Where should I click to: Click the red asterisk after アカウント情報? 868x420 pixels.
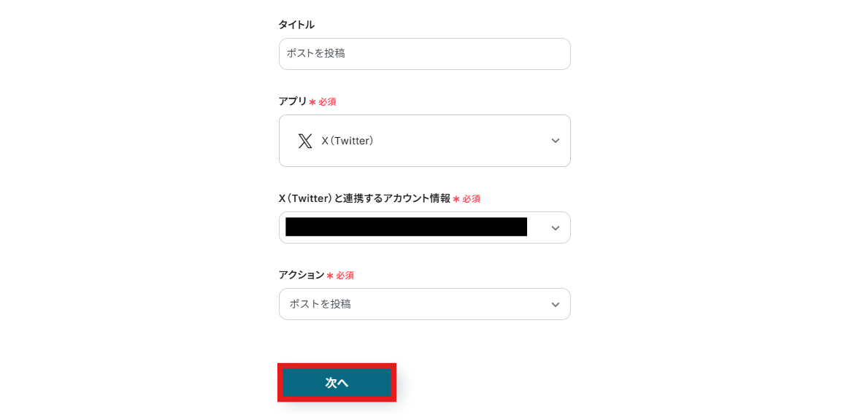pos(456,199)
